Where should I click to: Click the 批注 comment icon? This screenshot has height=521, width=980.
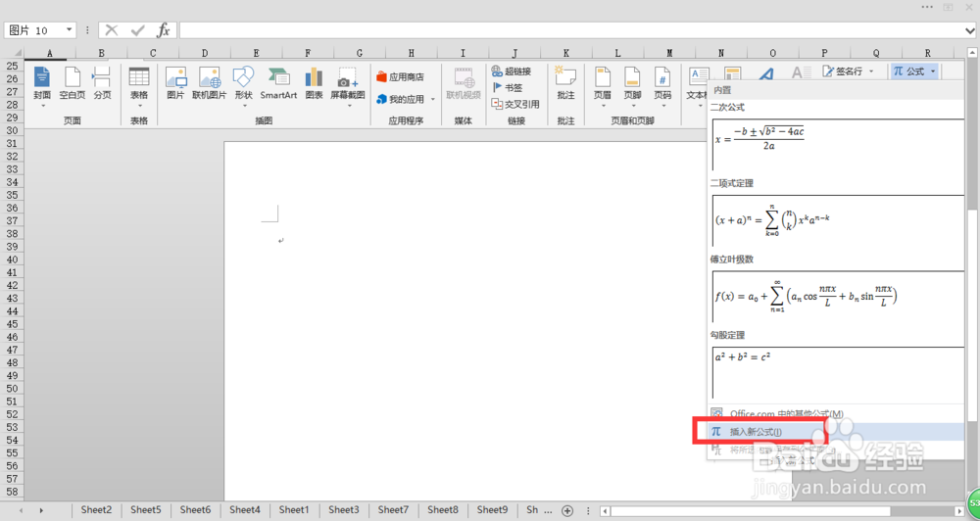pyautogui.click(x=565, y=76)
